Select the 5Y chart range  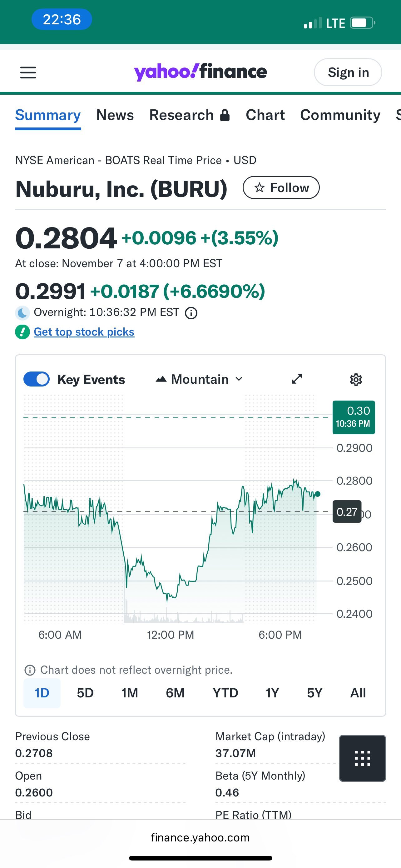tap(314, 693)
